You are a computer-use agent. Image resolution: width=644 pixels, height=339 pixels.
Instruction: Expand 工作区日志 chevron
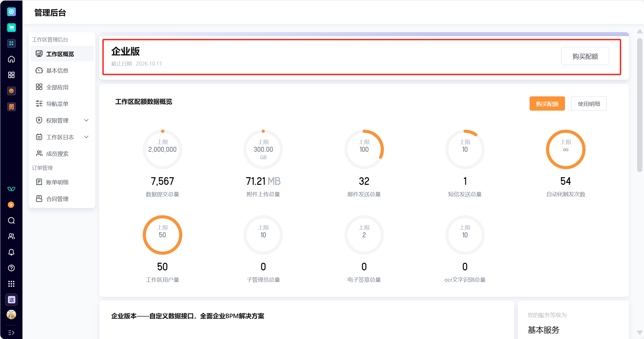[86, 137]
